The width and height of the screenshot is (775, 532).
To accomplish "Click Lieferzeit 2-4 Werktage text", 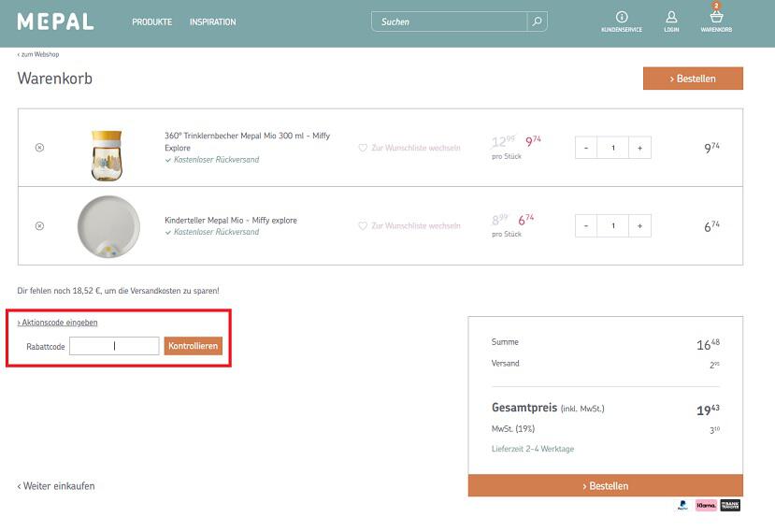I will point(533,449).
